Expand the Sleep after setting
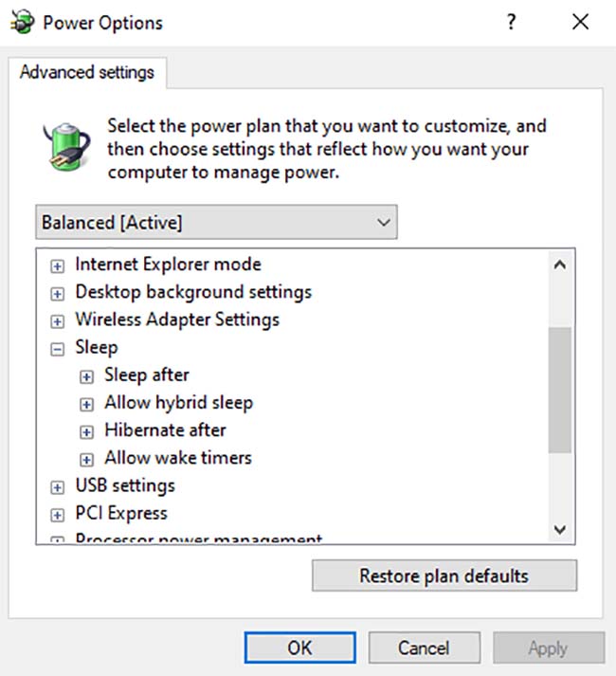Screen dimensions: 616x676 (x=86, y=376)
